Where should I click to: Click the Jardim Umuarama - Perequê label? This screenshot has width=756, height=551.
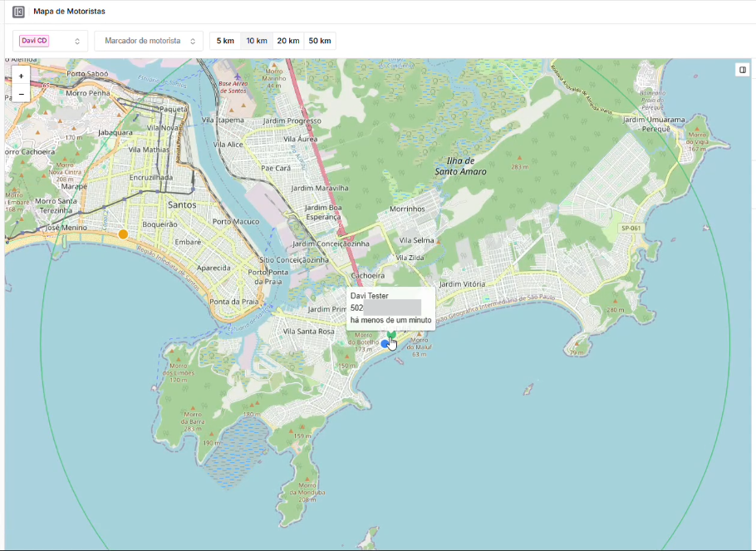click(654, 125)
